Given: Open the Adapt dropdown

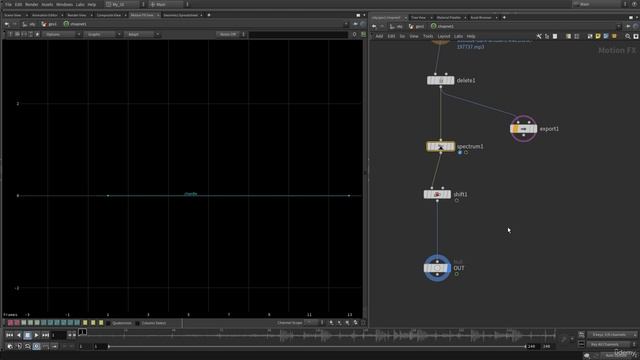Looking at the screenshot, I should [141, 34].
